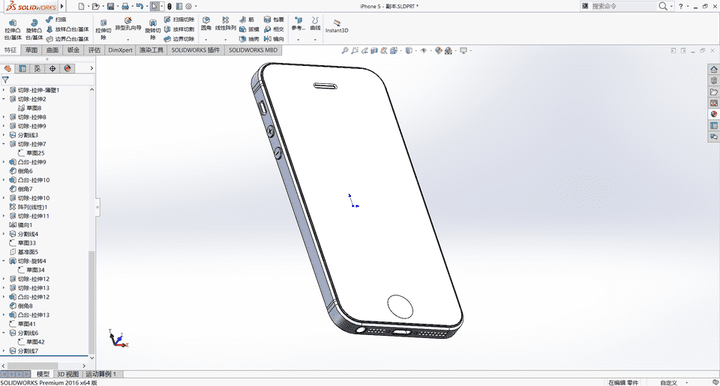
Task: Click the feature tree vertical scrollbar
Action: click(x=91, y=301)
